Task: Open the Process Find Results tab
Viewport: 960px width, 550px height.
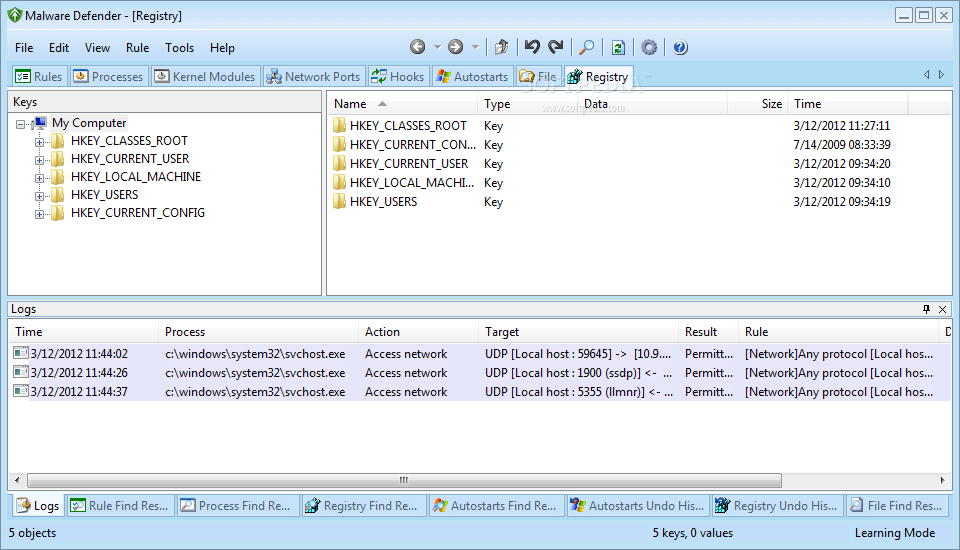Action: [x=238, y=506]
